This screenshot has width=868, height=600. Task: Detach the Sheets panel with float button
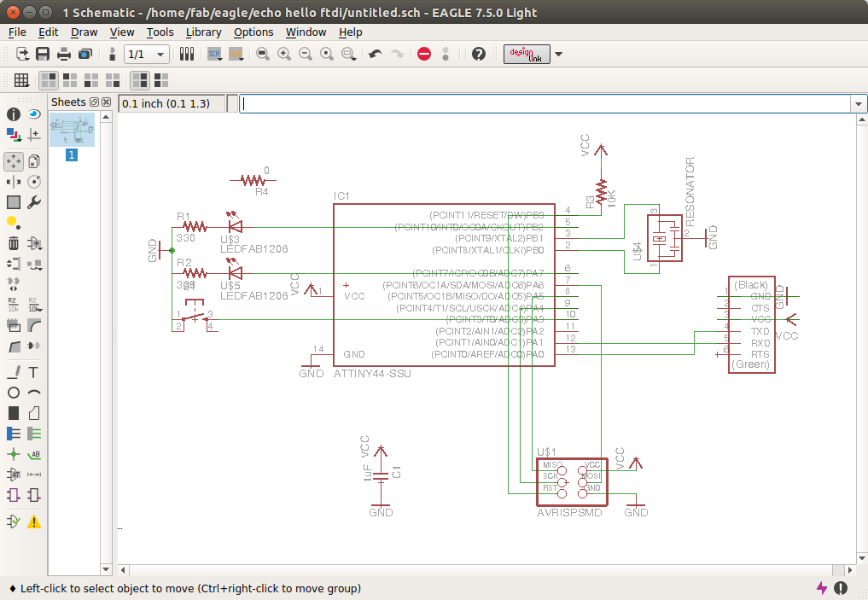click(94, 102)
